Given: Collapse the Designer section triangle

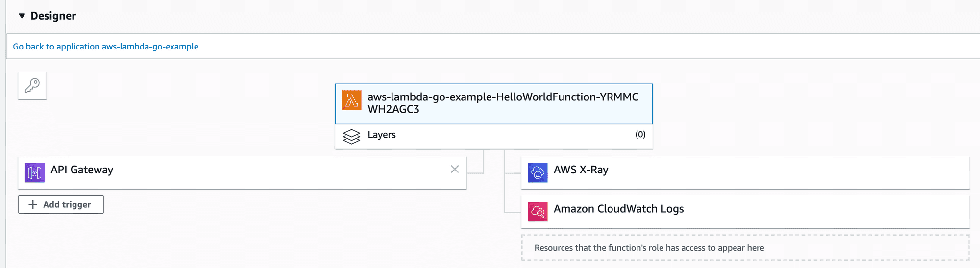Looking at the screenshot, I should point(22,16).
